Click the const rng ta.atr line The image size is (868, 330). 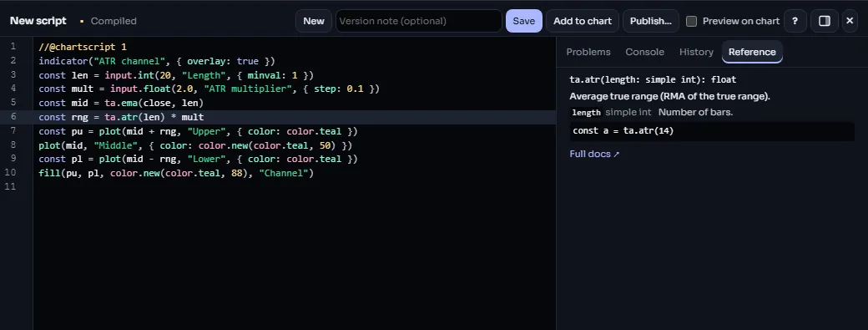pos(121,118)
